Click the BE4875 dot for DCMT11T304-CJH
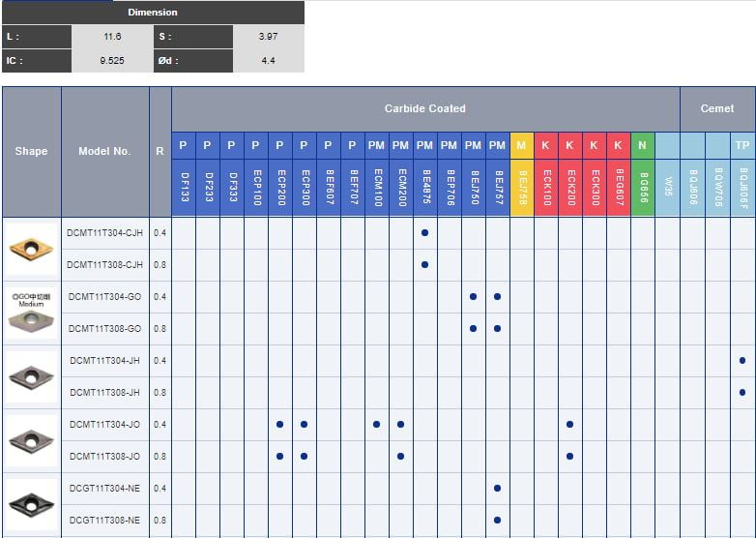Screen dimensions: 756x538 [424, 232]
